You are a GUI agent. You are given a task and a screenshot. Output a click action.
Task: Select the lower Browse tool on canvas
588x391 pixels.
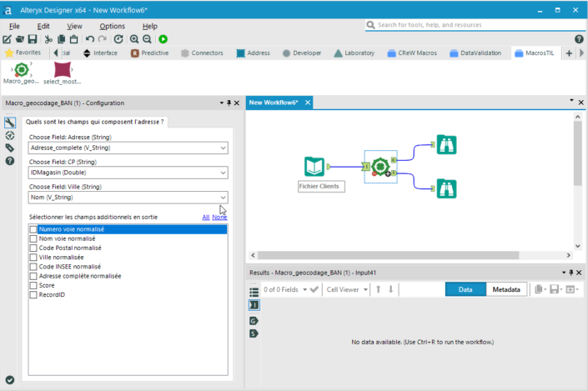[446, 188]
